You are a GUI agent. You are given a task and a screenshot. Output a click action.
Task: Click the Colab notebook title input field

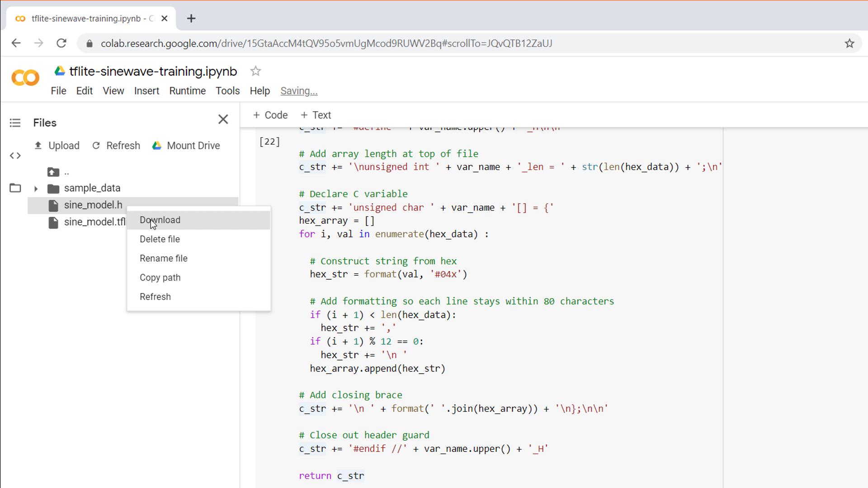click(154, 71)
